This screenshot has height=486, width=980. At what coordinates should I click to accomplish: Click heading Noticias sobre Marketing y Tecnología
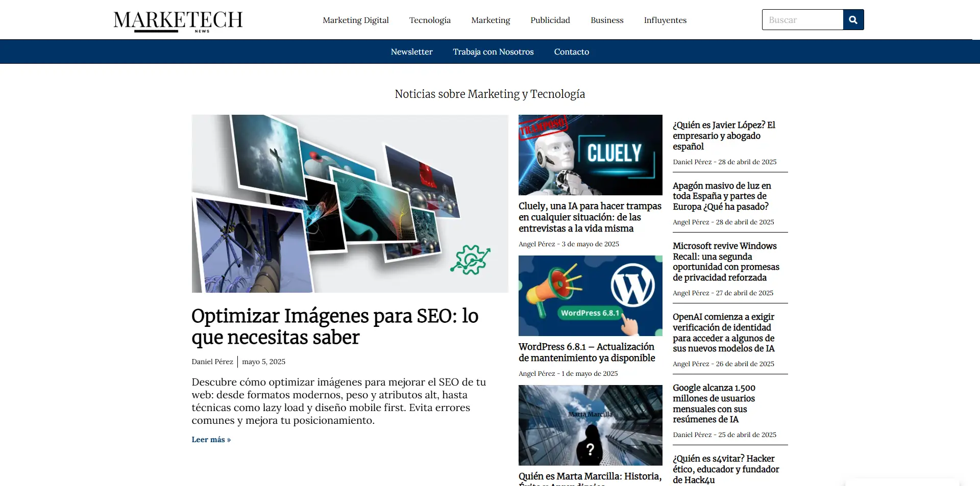coord(490,94)
